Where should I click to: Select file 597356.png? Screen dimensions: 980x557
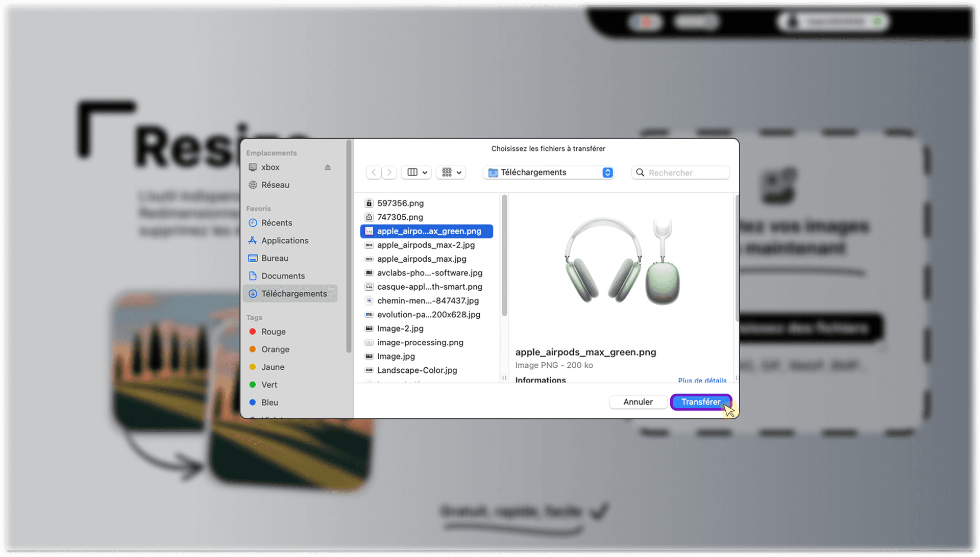click(400, 203)
